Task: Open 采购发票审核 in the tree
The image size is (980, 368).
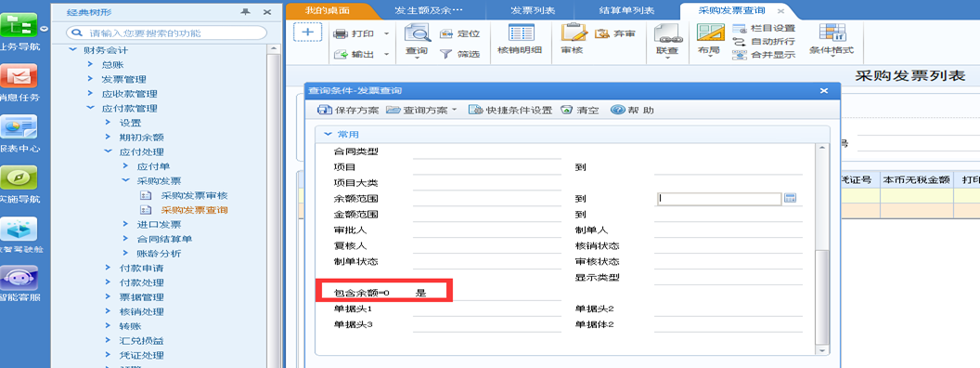Action: coord(194,196)
